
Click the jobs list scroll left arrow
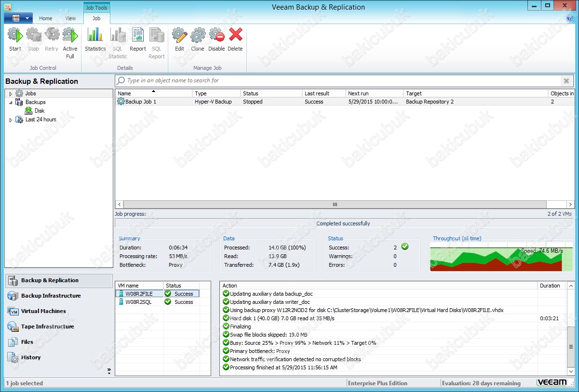click(119, 204)
